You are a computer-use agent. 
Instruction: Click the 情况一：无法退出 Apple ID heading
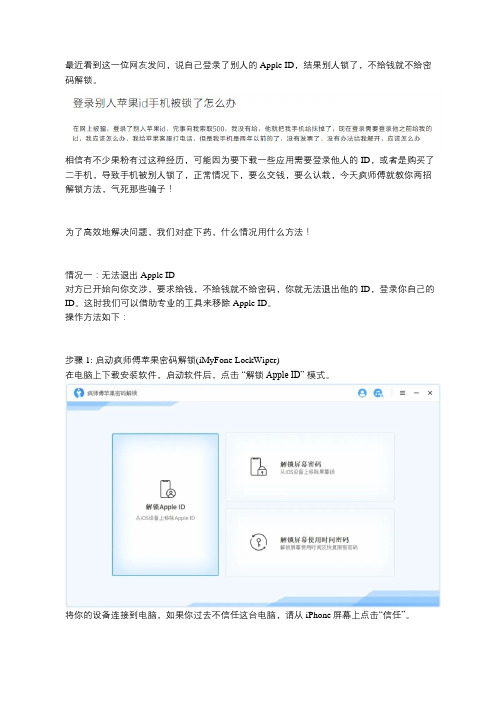[120, 275]
